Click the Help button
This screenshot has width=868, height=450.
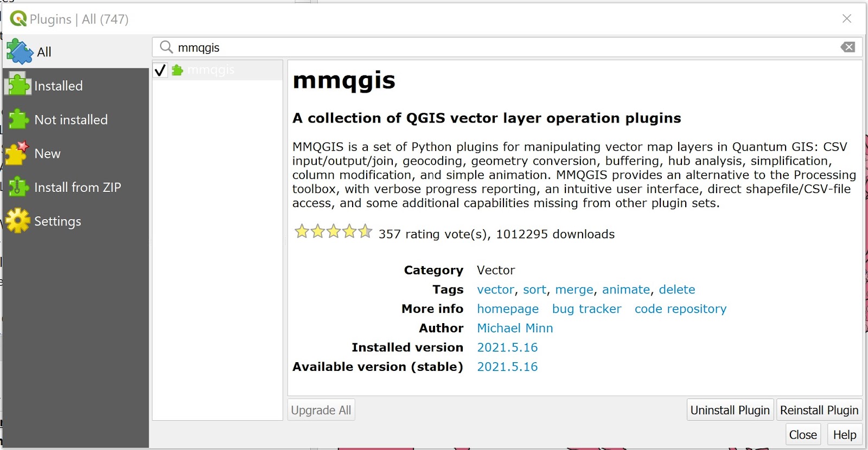pos(844,435)
